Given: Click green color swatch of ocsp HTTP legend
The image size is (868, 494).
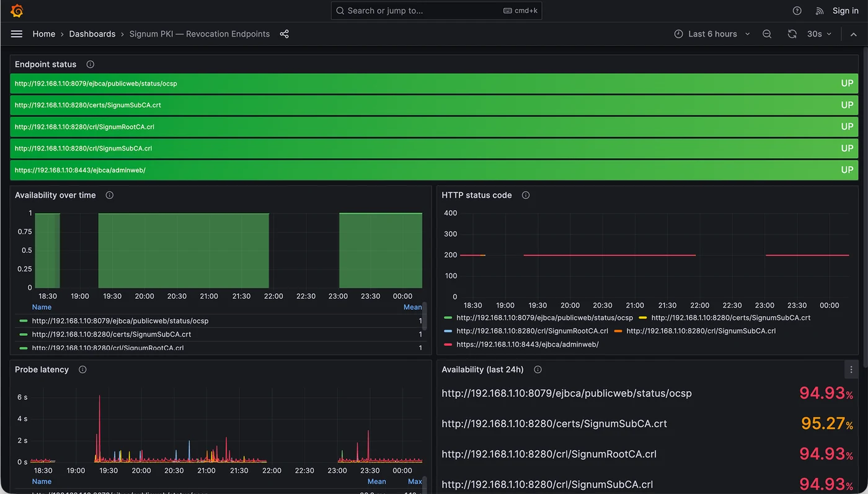Looking at the screenshot, I should point(448,317).
